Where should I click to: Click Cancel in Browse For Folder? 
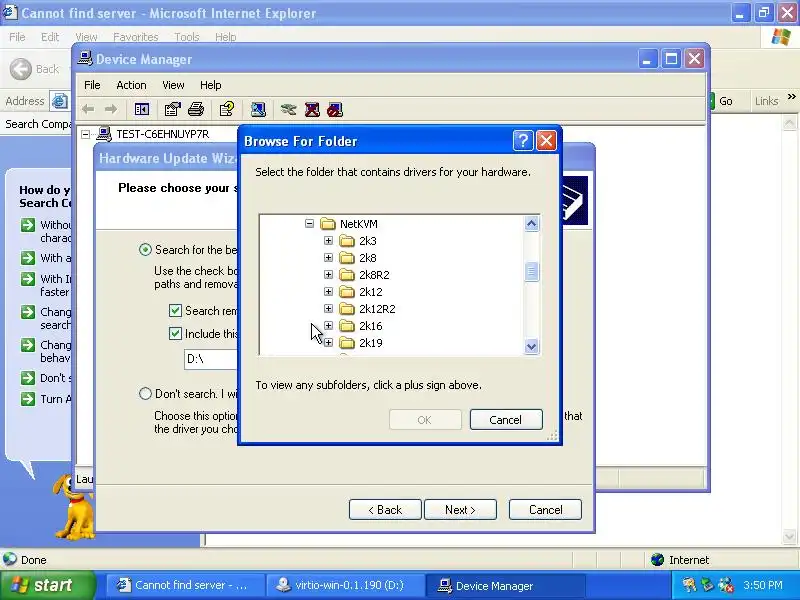[x=506, y=419]
